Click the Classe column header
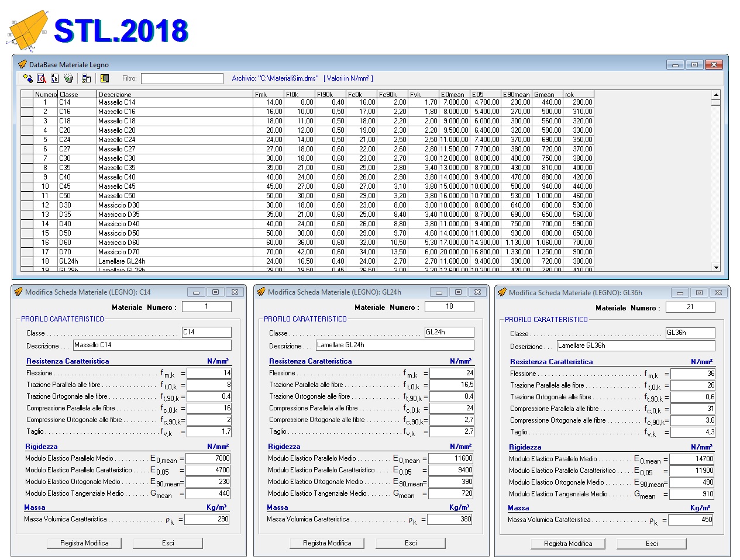 [x=77, y=94]
